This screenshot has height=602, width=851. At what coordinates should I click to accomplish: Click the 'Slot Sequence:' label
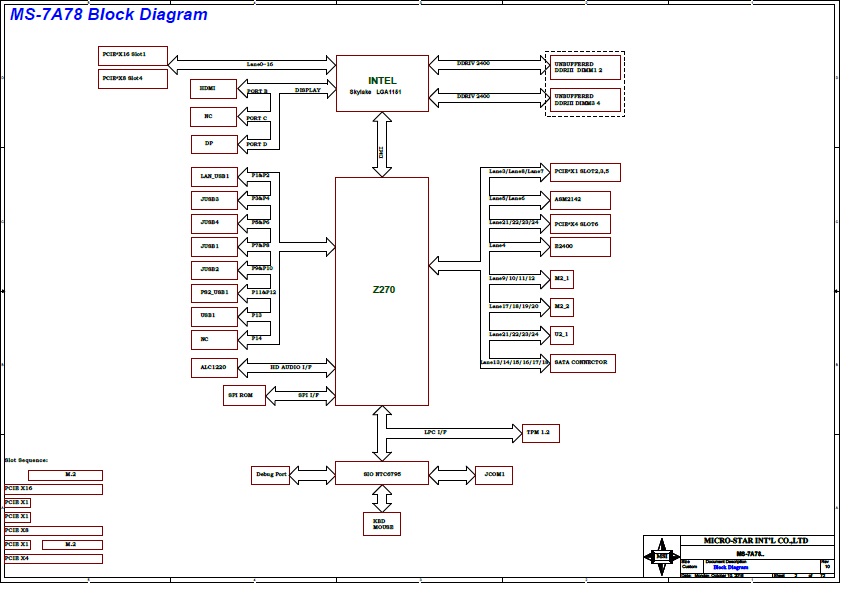click(26, 460)
